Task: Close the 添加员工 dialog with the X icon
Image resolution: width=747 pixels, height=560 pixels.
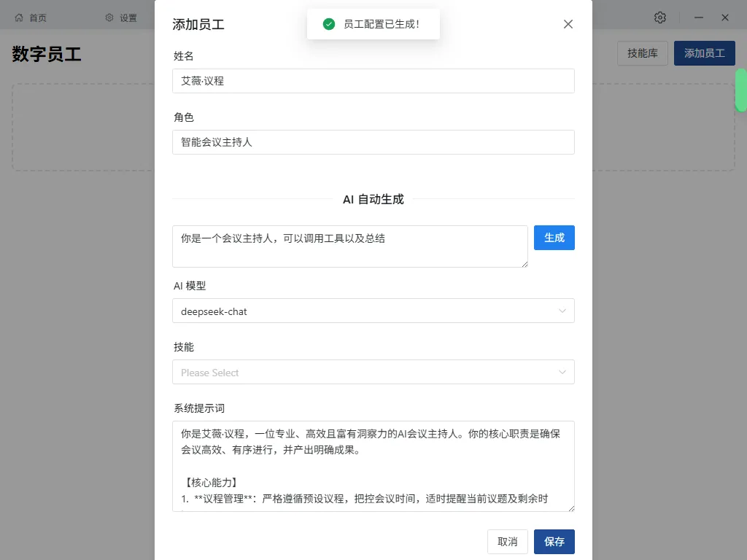Action: (x=568, y=23)
